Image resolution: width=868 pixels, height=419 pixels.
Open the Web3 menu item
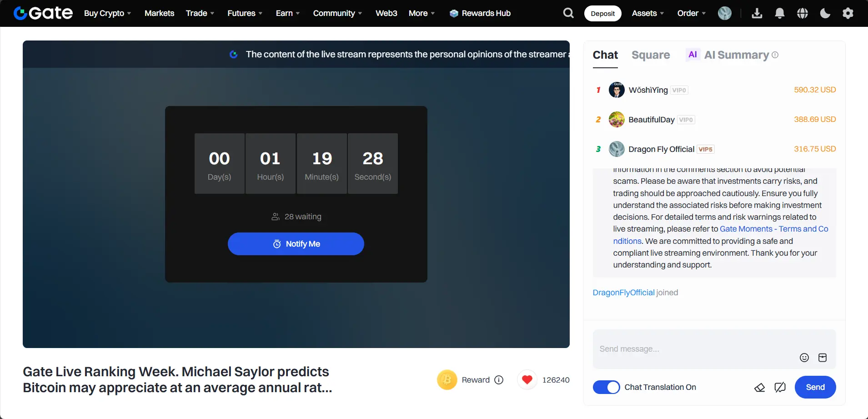point(386,13)
